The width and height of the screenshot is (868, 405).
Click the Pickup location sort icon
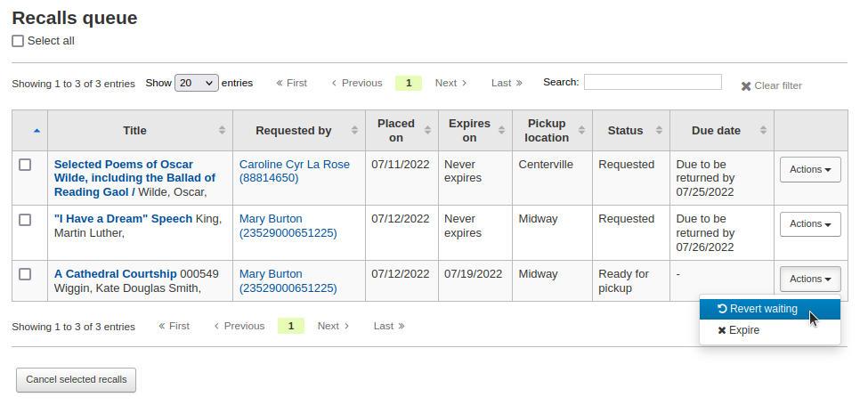[x=582, y=131]
